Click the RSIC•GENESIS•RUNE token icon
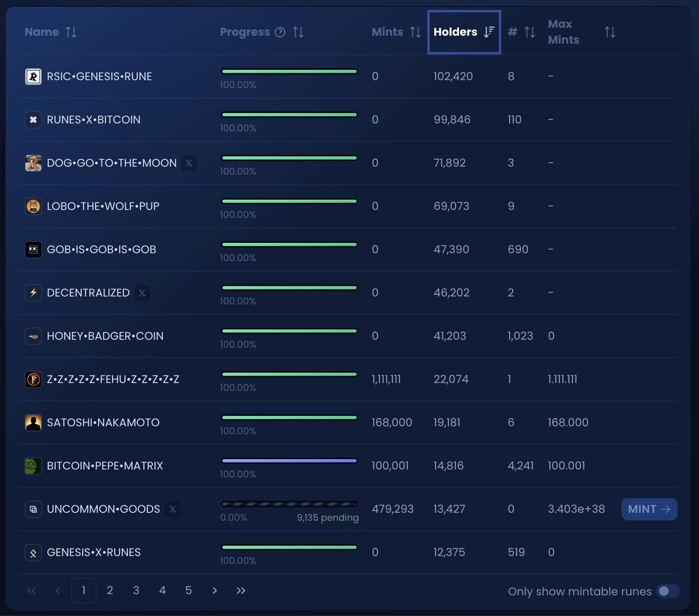This screenshot has width=699, height=616. click(33, 76)
